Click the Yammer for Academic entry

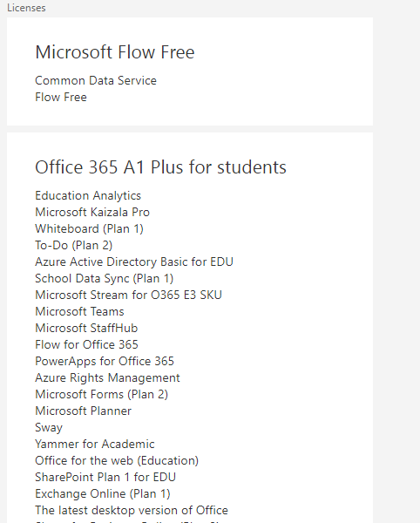[95, 444]
